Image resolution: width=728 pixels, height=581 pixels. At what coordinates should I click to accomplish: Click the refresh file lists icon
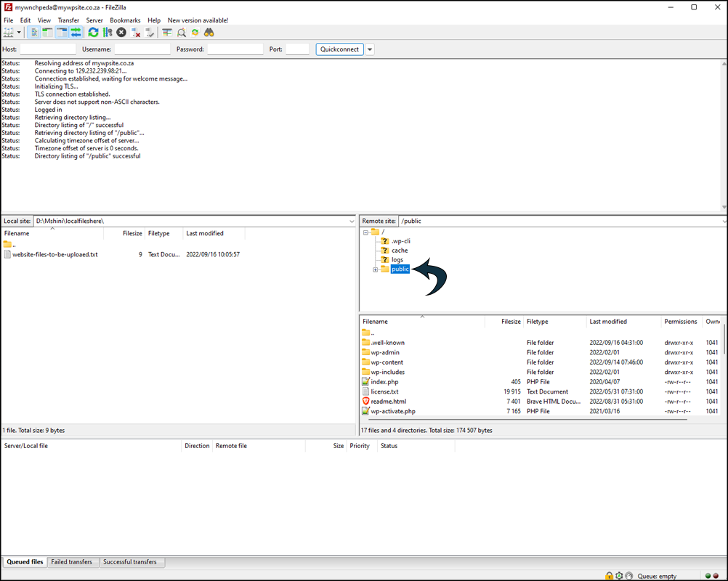[x=93, y=33]
